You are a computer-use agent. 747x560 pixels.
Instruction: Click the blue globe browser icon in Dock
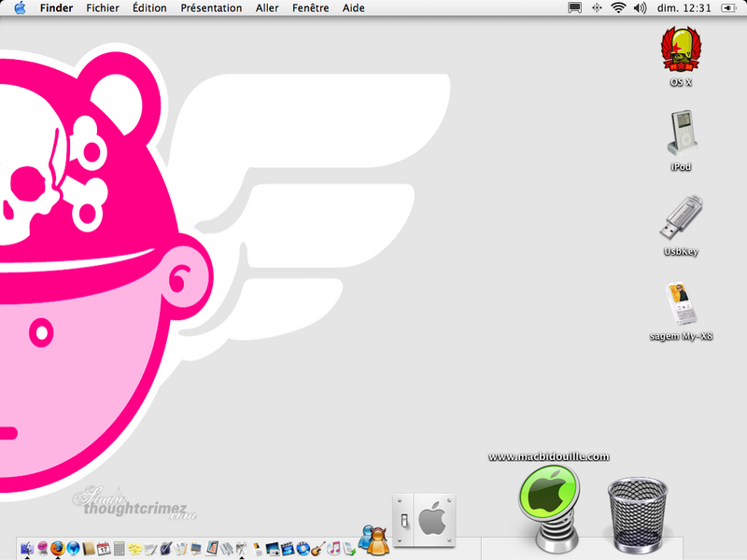(73, 548)
